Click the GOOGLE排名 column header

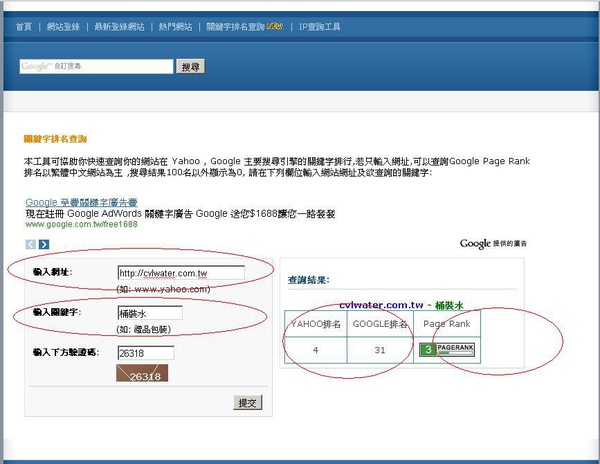(x=380, y=324)
